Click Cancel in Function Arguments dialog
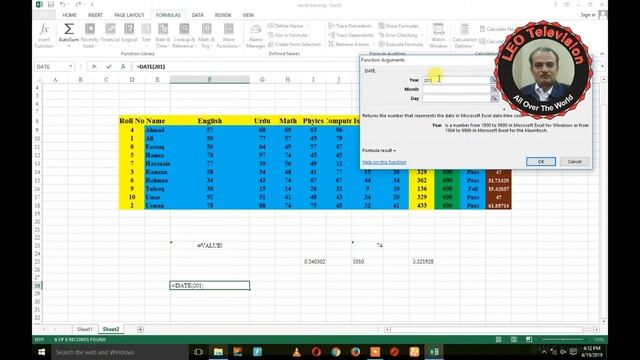This screenshot has width=640, height=360. [574, 162]
